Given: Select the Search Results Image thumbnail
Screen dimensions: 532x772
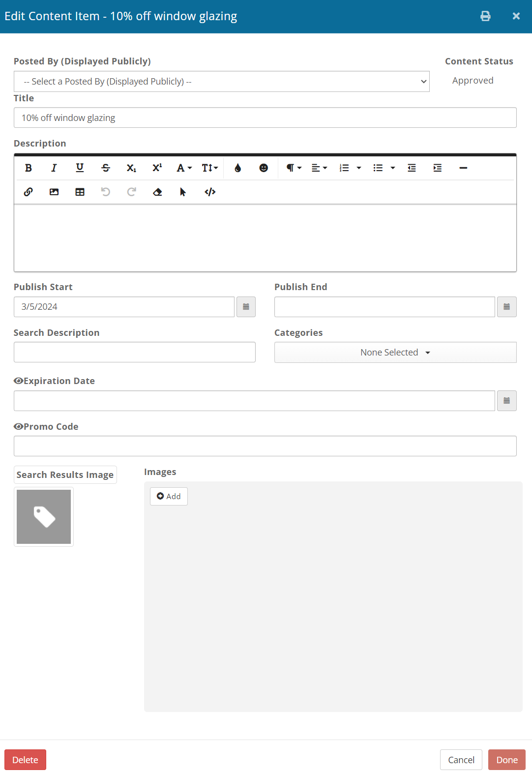Looking at the screenshot, I should (x=44, y=517).
